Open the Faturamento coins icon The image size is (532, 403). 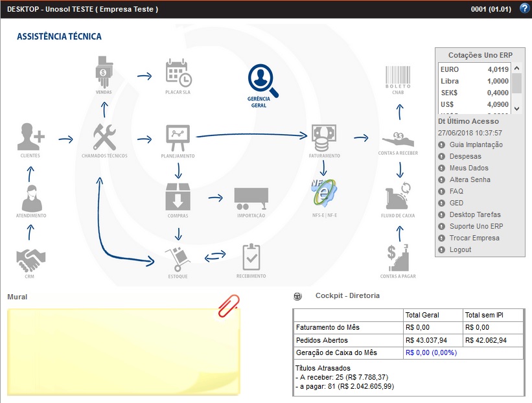click(324, 137)
